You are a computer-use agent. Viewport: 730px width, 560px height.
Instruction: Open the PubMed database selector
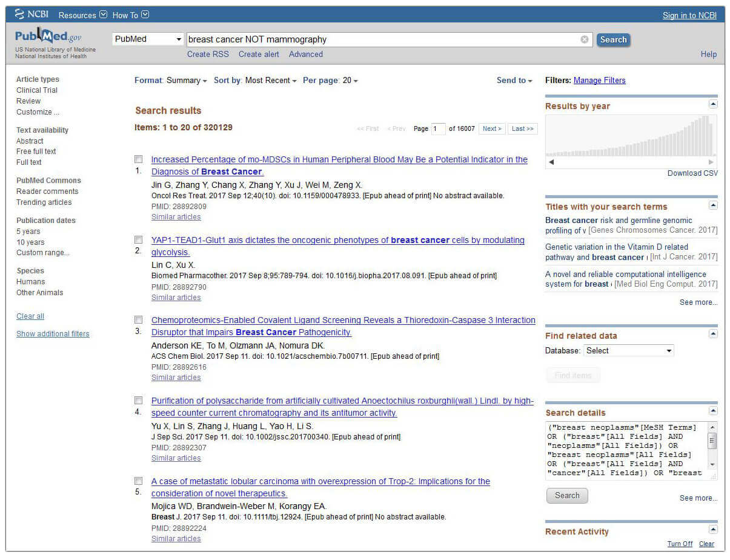148,39
